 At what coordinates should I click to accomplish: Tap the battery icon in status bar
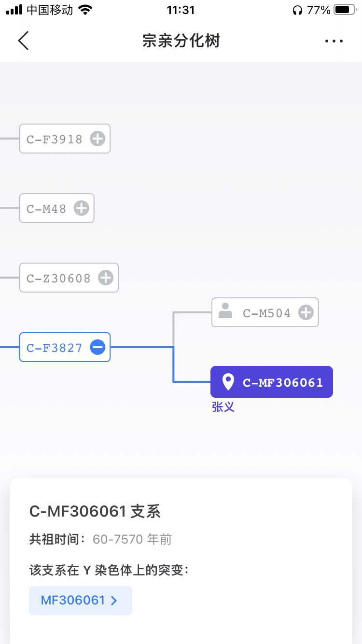(345, 10)
